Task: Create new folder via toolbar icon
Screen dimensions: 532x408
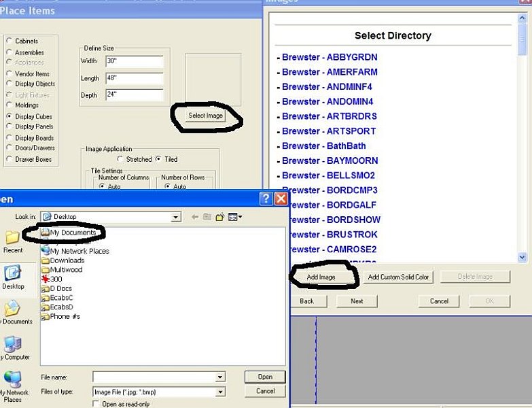Action: point(220,217)
